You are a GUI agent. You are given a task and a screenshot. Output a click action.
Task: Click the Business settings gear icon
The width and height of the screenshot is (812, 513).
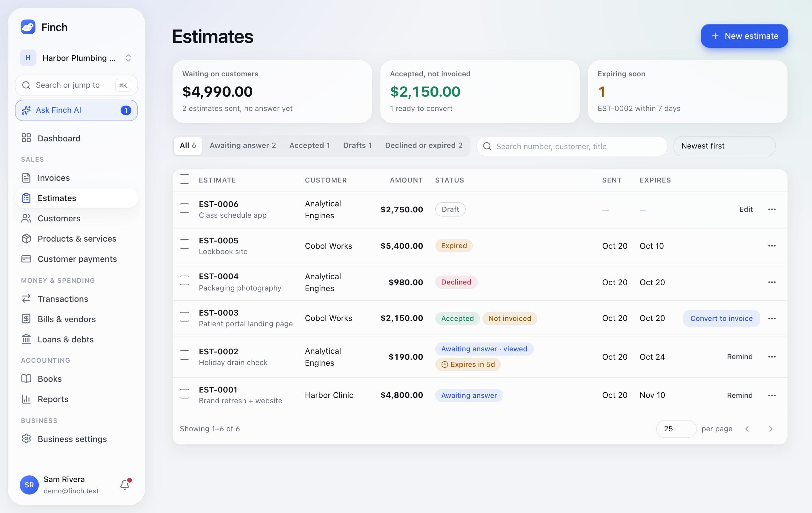(x=26, y=438)
